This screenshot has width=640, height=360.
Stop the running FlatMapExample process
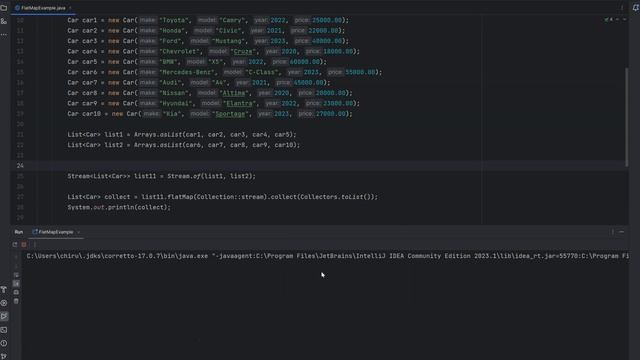(24, 244)
